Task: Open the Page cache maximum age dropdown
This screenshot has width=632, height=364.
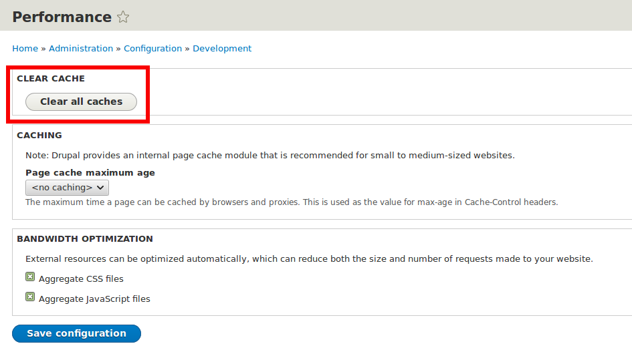Action: (x=67, y=188)
